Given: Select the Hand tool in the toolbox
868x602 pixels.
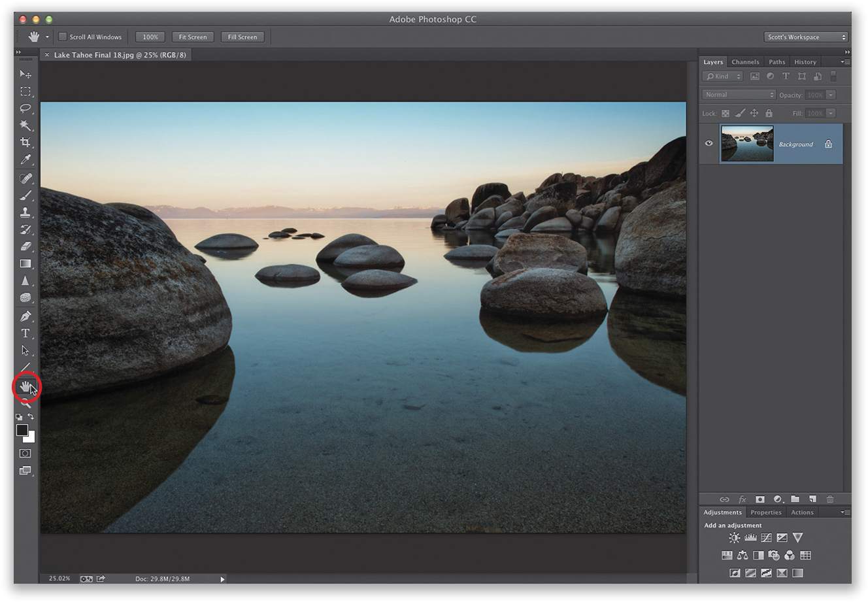Looking at the screenshot, I should tap(25, 387).
